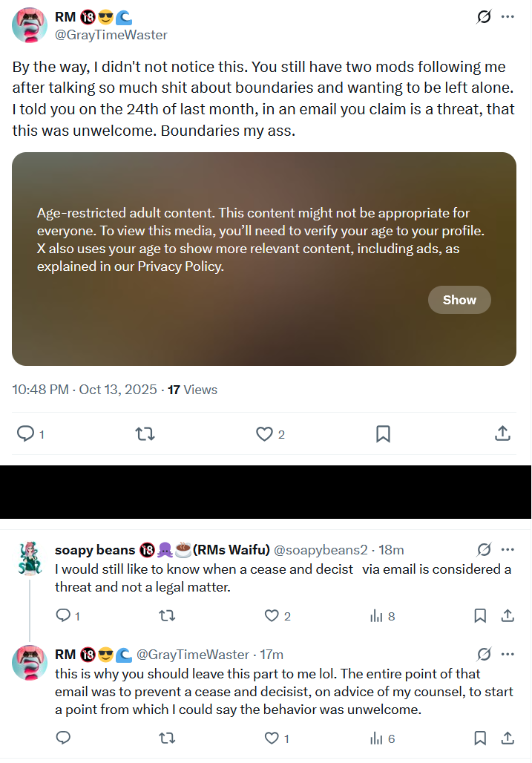The image size is (532, 763).
Task: Open the RM avatar on the main post
Action: pos(30,27)
